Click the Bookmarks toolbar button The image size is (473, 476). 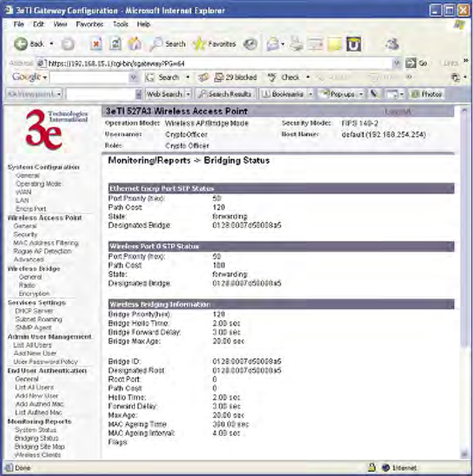point(283,94)
